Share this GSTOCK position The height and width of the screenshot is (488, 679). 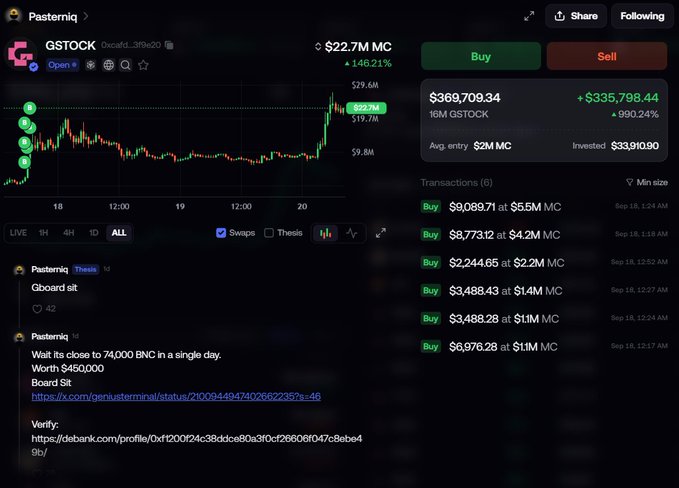tap(576, 16)
